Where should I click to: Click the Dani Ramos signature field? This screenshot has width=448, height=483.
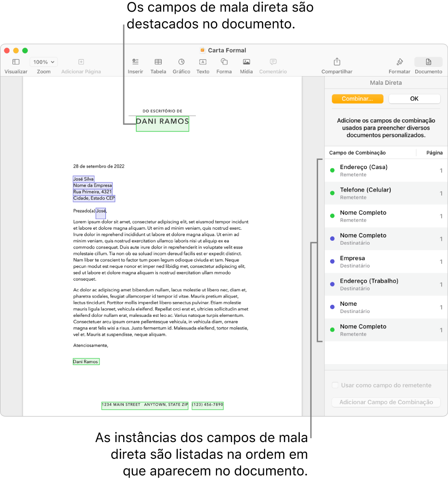[86, 362]
